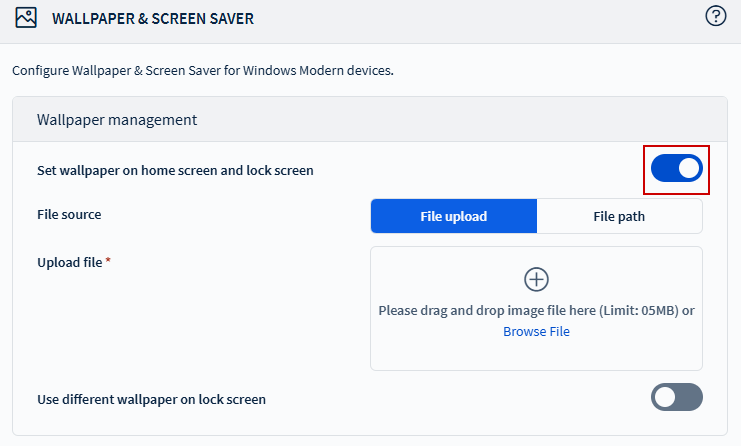Switch file source to File path

coord(619,216)
